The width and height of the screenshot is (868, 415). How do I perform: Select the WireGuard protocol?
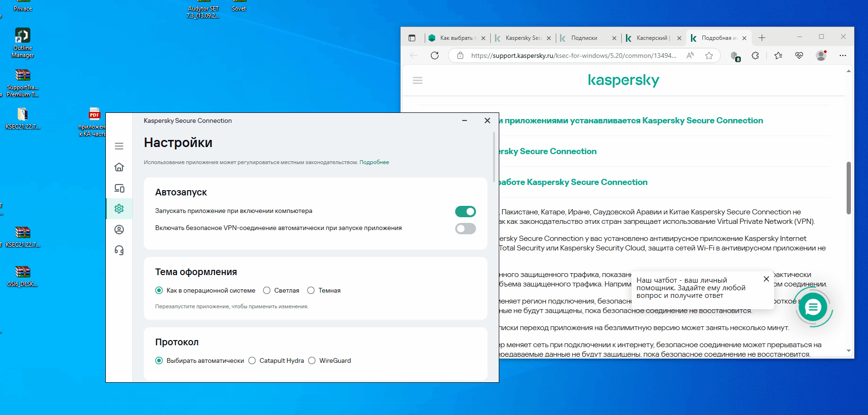click(x=312, y=360)
